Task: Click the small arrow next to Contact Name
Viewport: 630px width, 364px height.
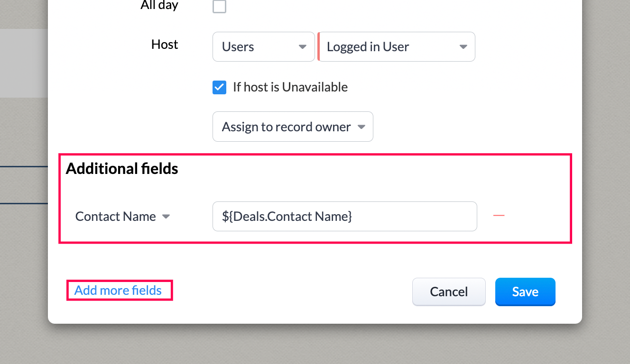Action: click(166, 217)
